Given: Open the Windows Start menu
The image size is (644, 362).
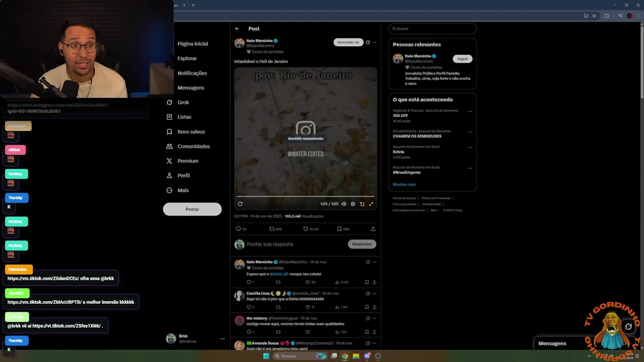Looking at the screenshot, I should click(266, 356).
